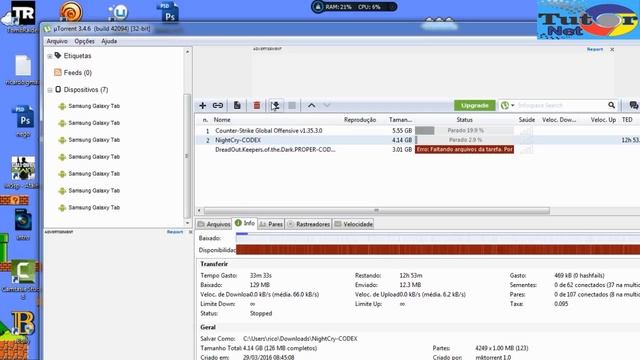Viewport: 640px width, 360px height.
Task: Sort by Saúde column header
Action: (x=527, y=120)
